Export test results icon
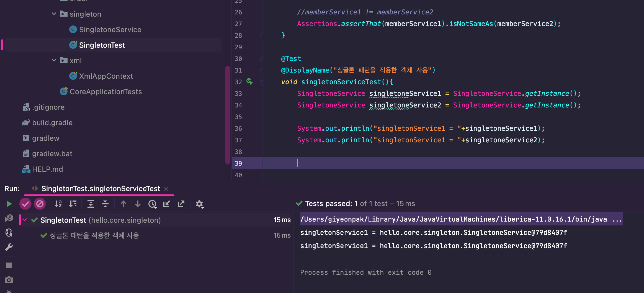Viewport: 644px width, 293px height. click(181, 204)
